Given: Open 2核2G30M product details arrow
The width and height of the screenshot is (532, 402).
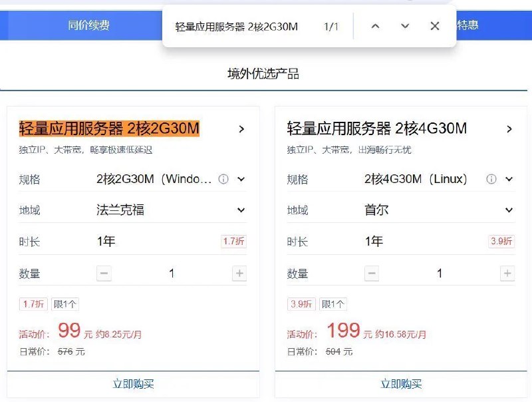Looking at the screenshot, I should [241, 129].
